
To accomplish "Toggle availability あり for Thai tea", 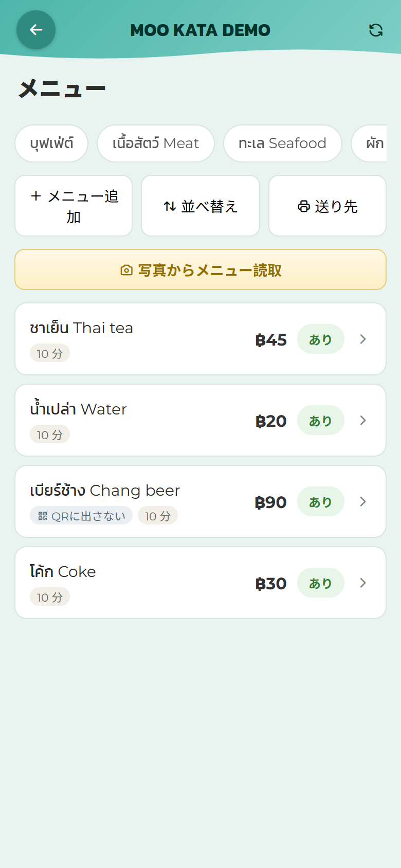I will click(320, 339).
